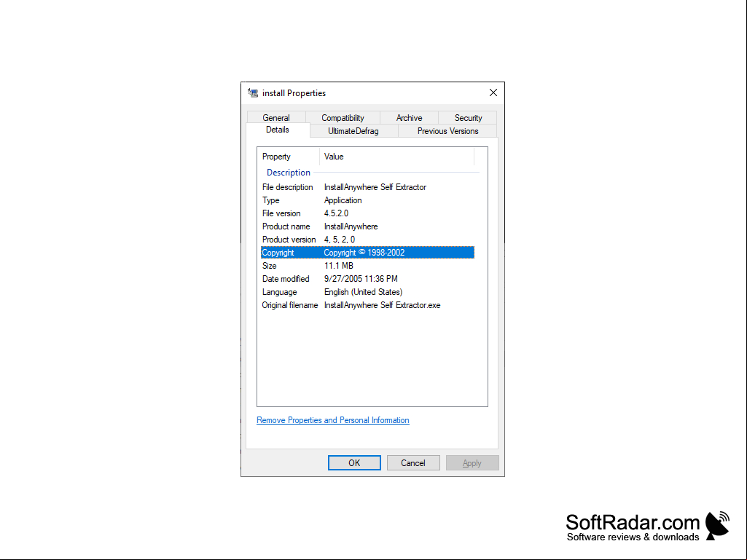
Task: Select the Size property row
Action: 367,266
